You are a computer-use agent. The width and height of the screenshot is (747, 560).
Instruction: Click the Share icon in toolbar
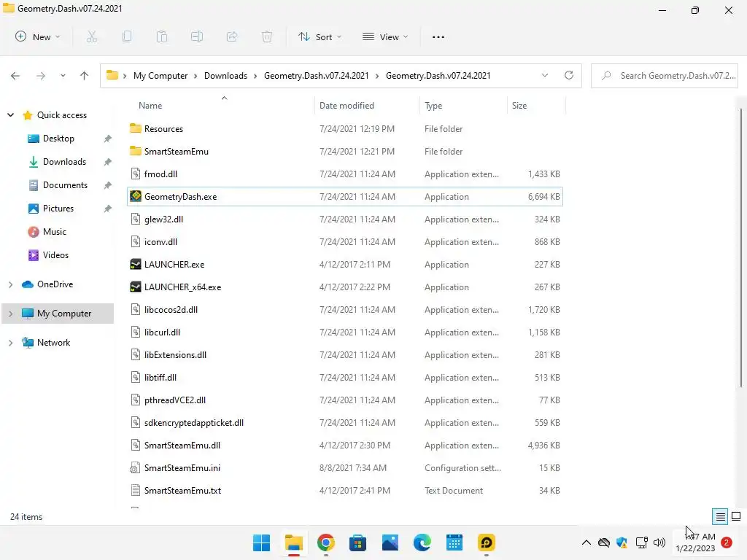click(232, 36)
